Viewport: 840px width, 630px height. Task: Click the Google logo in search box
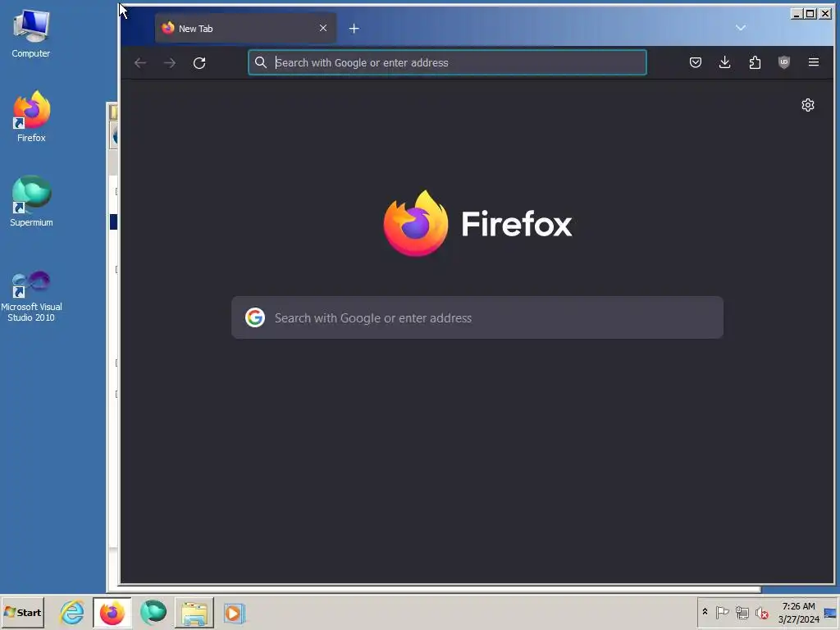pos(255,317)
